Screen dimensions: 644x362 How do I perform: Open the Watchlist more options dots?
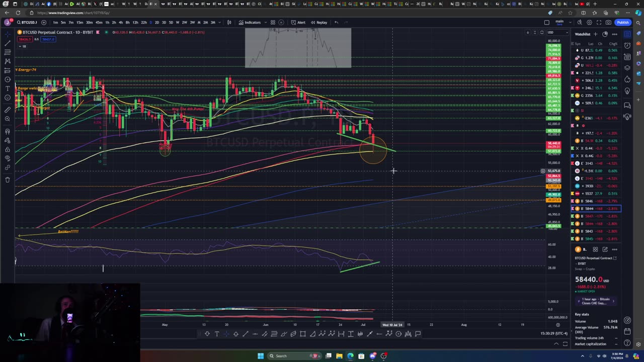(614, 34)
